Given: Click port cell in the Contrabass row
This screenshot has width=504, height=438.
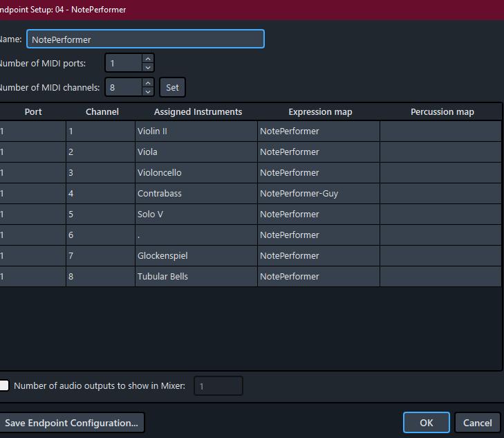Looking at the screenshot, I should tap(32, 193).
